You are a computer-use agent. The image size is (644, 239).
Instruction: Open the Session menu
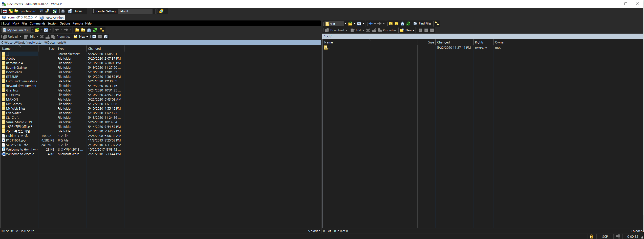click(52, 23)
